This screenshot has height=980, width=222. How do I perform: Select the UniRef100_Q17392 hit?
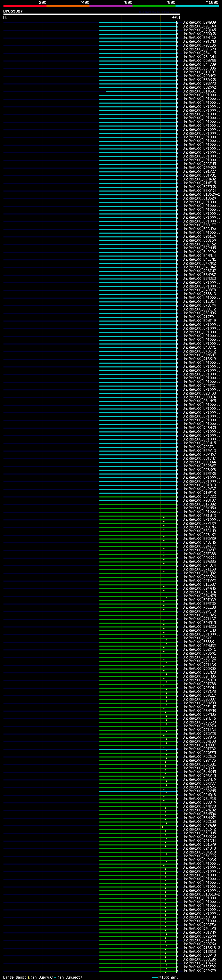pyautogui.click(x=199, y=504)
